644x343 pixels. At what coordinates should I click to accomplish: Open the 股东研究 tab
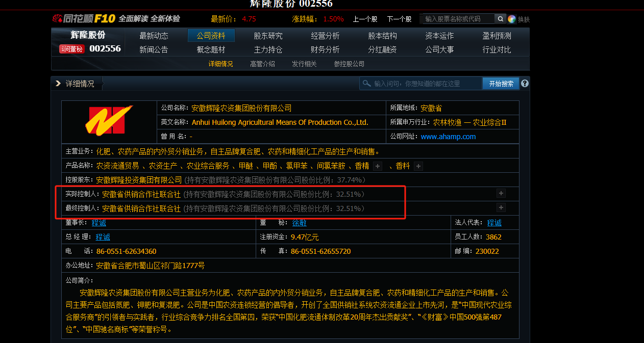[x=268, y=36]
